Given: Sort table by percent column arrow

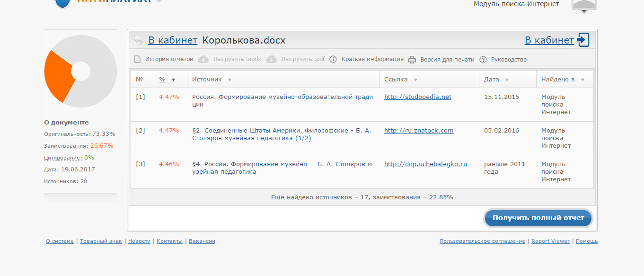Looking at the screenshot, I should point(173,80).
